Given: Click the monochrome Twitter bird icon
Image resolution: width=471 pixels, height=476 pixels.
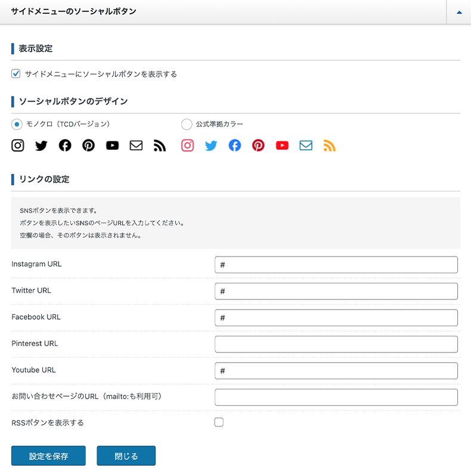Looking at the screenshot, I should coord(41,146).
